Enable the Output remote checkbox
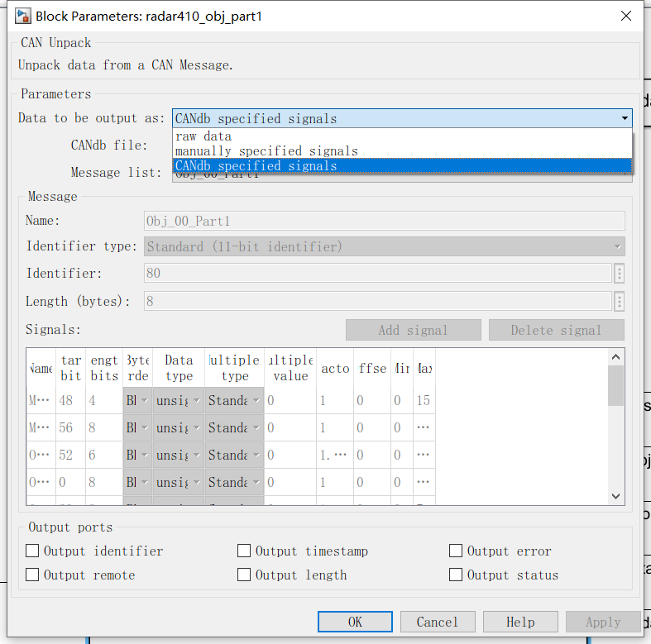This screenshot has height=644, width=651. point(32,575)
